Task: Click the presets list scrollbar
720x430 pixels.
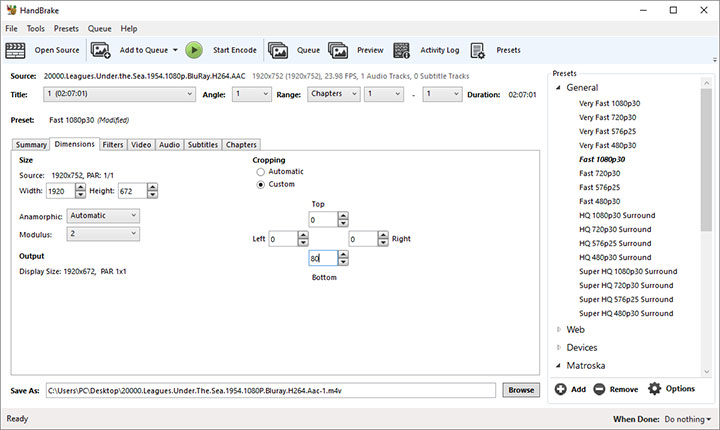Action: [706, 160]
